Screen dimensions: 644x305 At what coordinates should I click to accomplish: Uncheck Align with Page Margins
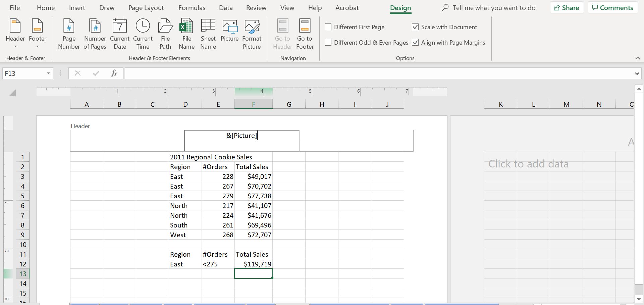tap(415, 42)
